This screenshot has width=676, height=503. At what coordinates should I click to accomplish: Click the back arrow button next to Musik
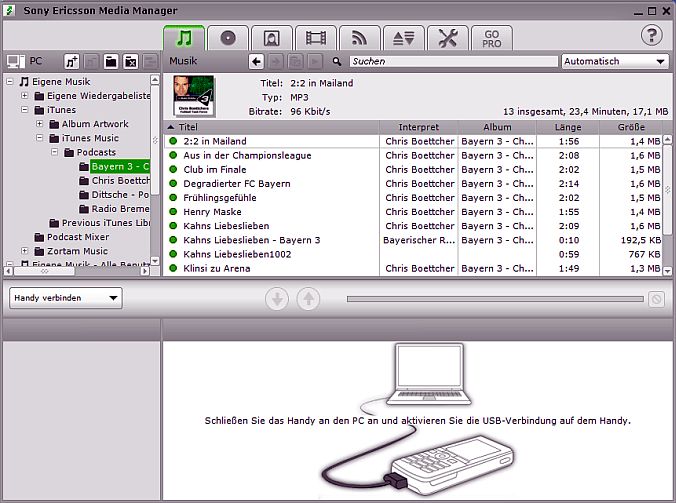coord(256,62)
